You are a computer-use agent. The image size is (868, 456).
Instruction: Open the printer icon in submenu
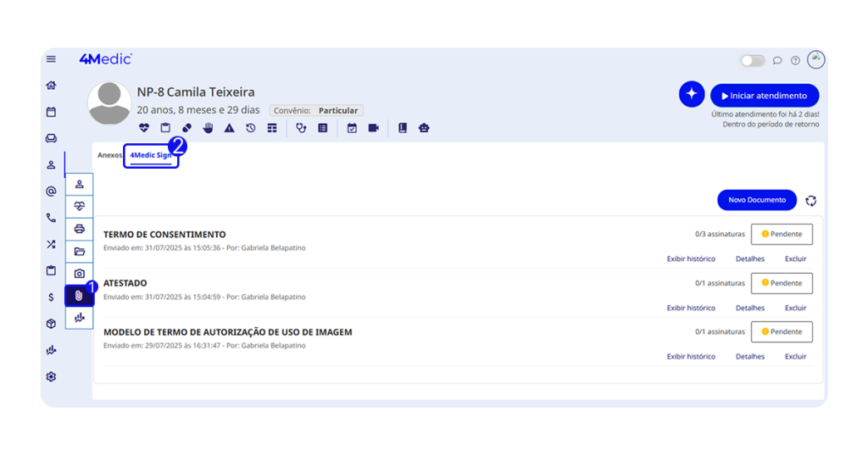tap(79, 229)
